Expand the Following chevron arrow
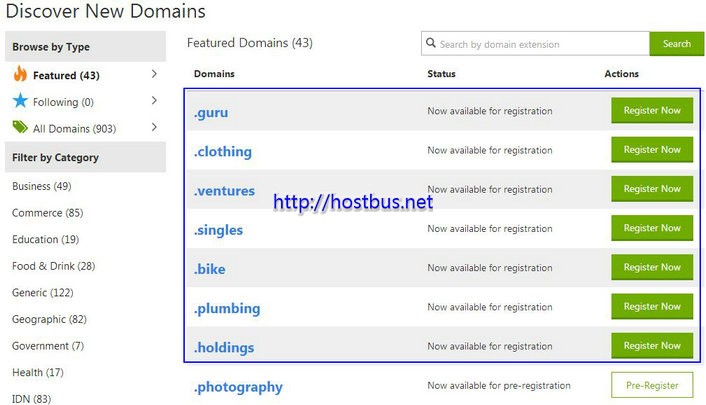Screen dimensions: 706x405 click(x=154, y=101)
